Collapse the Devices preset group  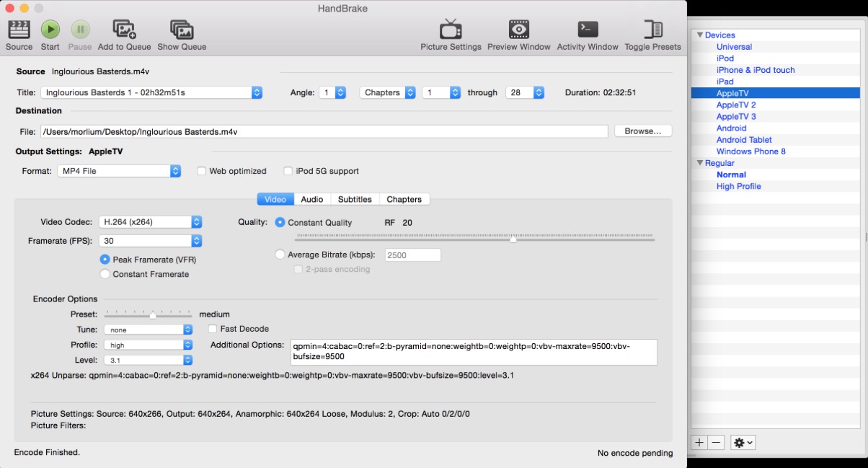tap(699, 35)
